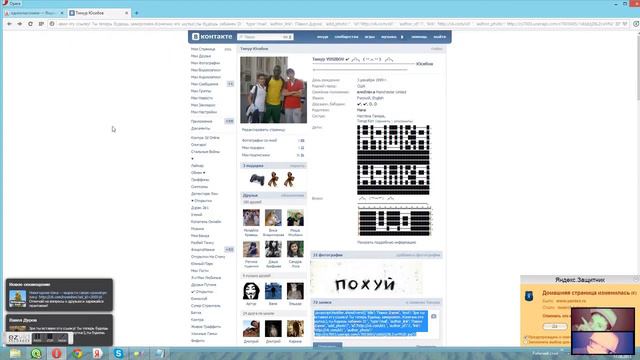Screen dimensions: 640x360
Task: Open 'Мои Группы' in the left menu
Action: [201, 91]
